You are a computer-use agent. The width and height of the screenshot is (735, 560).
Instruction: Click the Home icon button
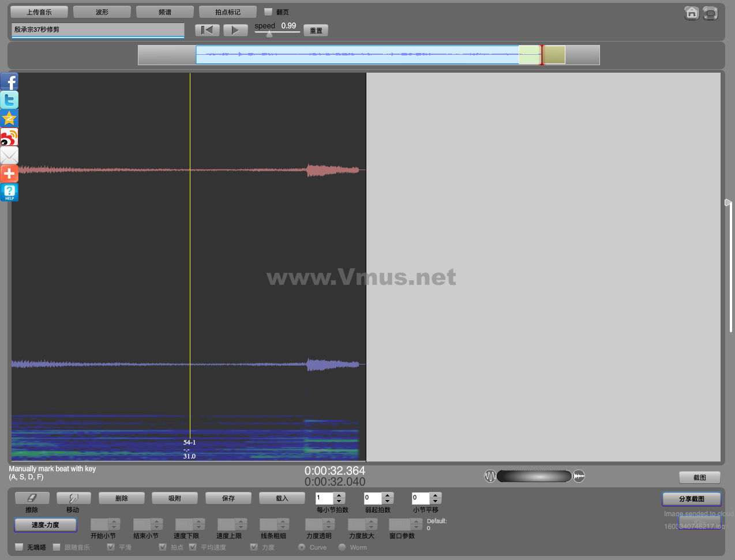(691, 13)
